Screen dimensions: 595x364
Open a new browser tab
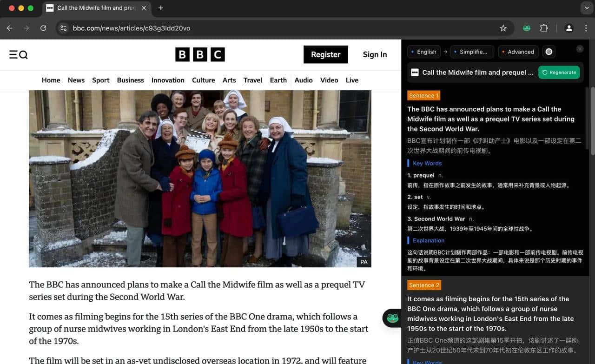(x=161, y=8)
